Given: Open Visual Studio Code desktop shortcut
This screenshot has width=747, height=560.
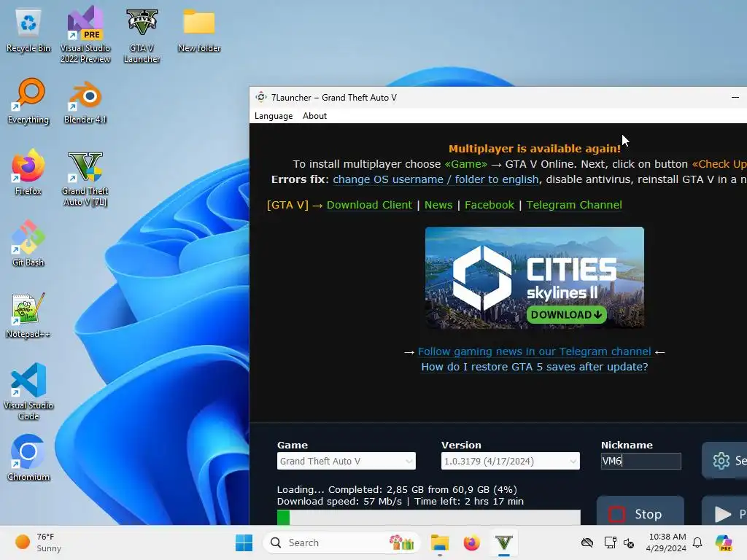Looking at the screenshot, I should 28,392.
